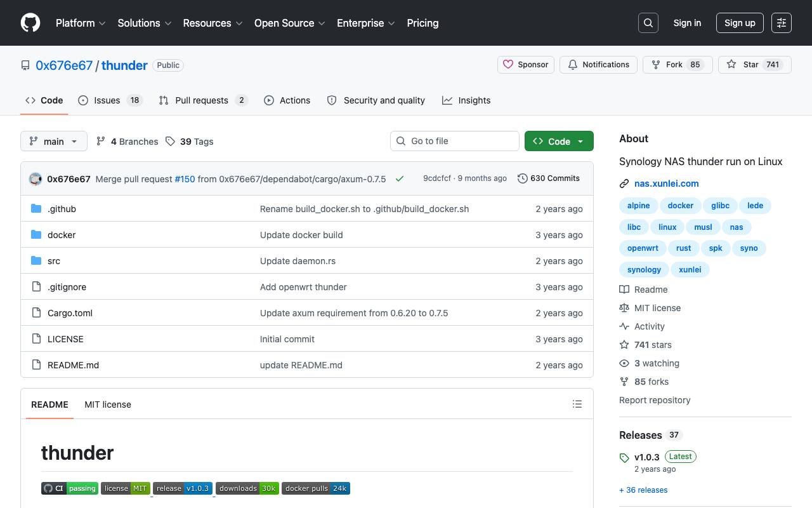Click the link icon beside nas.xunlei.com

click(624, 184)
